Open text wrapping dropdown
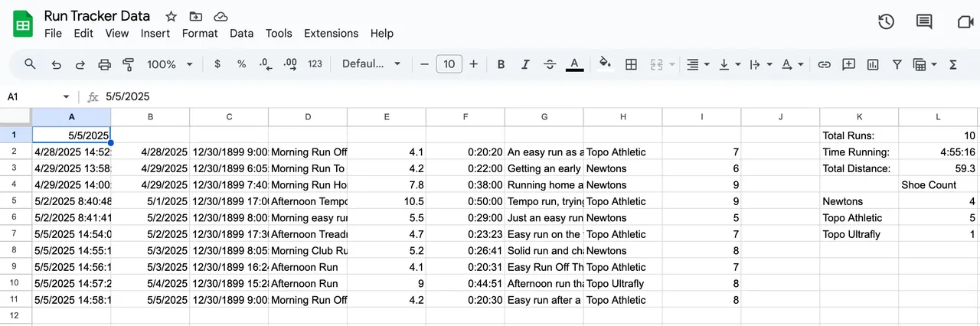This screenshot has height=326, width=980. 759,64
